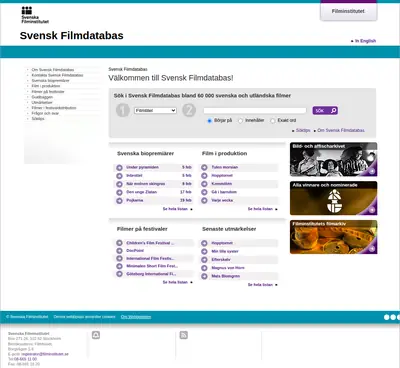Click arrow icon beside När molnen skingras

point(119,184)
